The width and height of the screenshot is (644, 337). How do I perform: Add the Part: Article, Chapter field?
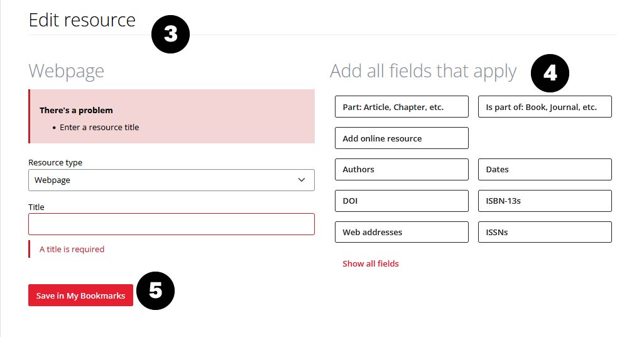[x=401, y=107]
